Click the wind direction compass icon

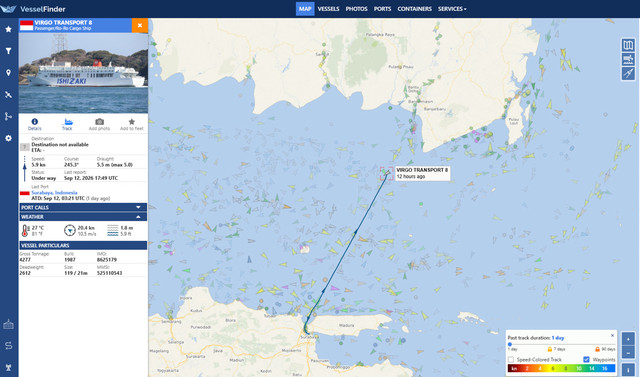point(70,231)
